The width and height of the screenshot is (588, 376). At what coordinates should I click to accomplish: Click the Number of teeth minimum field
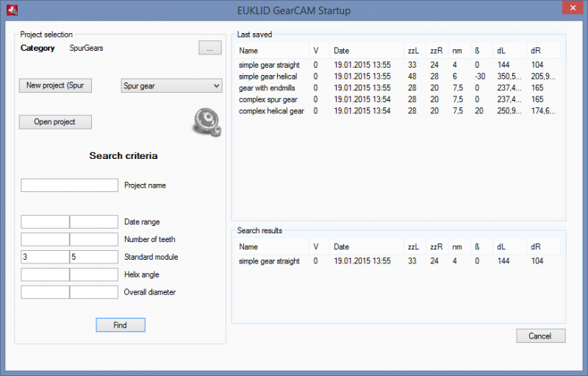click(45, 239)
